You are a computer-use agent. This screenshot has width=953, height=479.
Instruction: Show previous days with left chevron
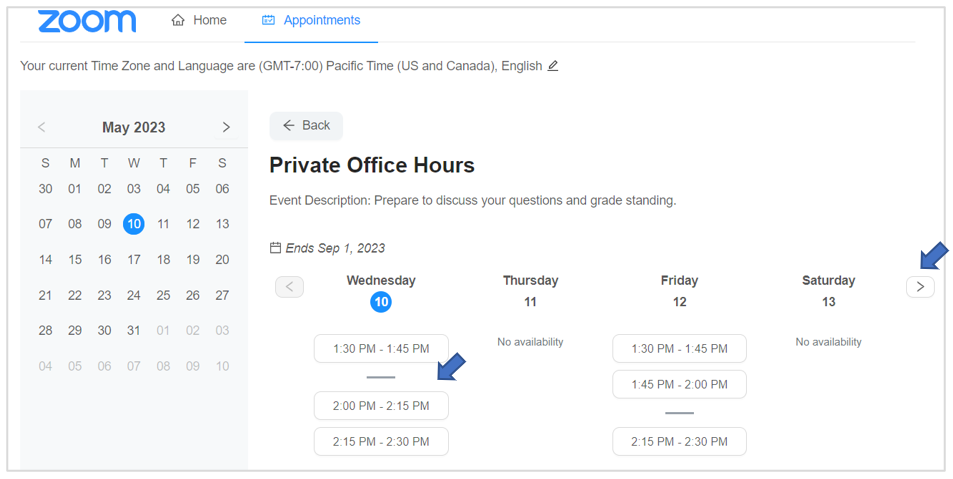[x=289, y=287]
